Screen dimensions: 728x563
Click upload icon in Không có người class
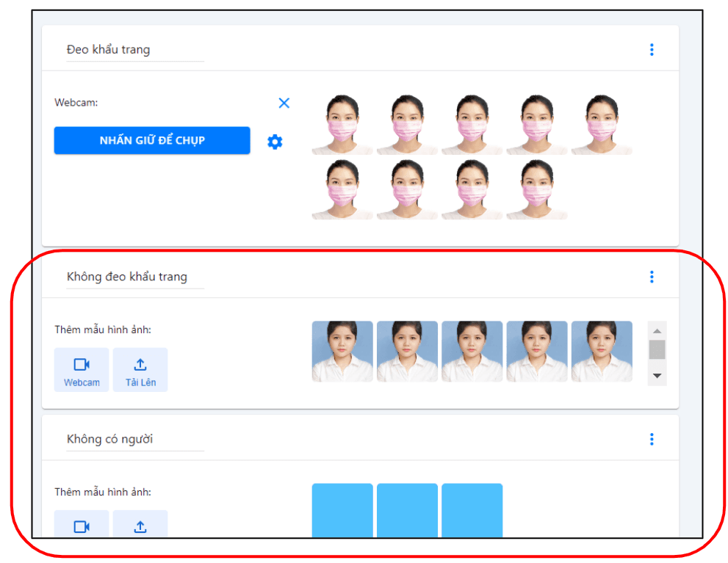[x=140, y=526]
